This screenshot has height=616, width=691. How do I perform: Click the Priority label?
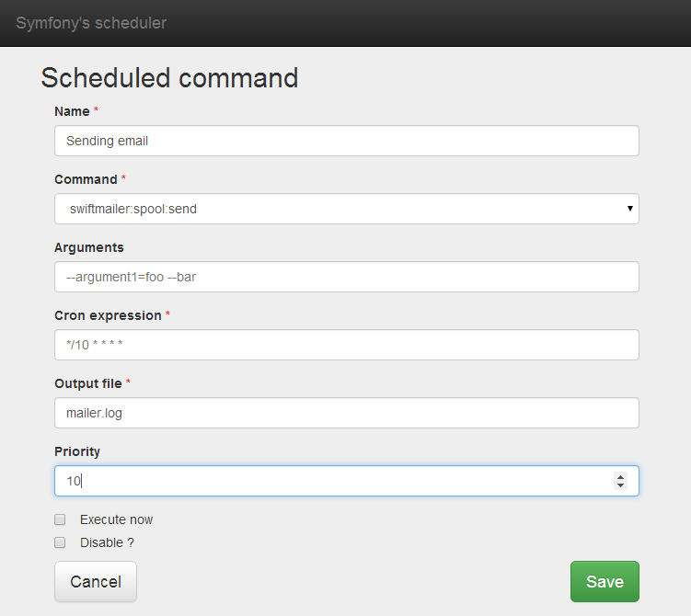click(x=77, y=451)
